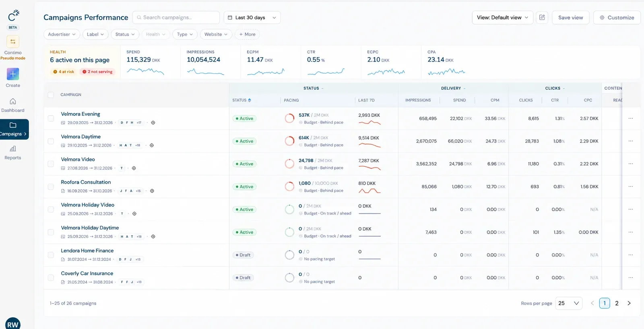
Task: Go to Dashboard via home icon
Action: (13, 101)
